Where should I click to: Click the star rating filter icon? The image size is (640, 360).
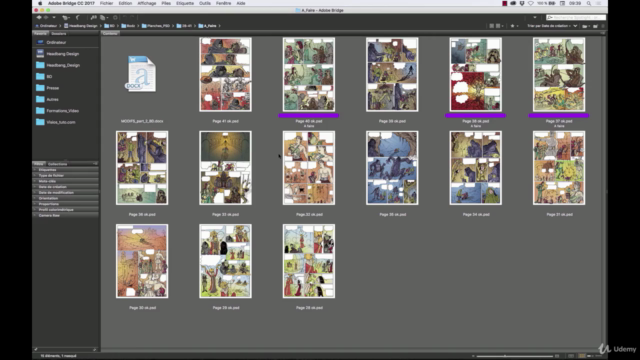point(512,26)
